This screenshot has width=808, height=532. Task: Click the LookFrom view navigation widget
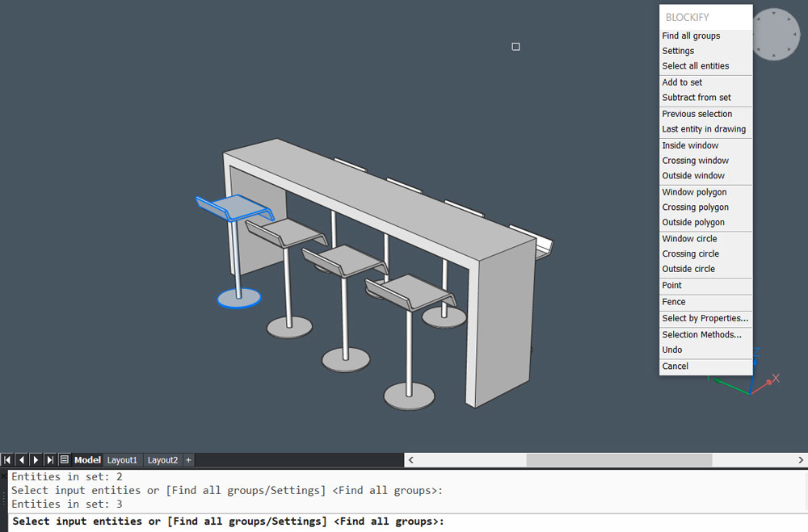(x=776, y=33)
